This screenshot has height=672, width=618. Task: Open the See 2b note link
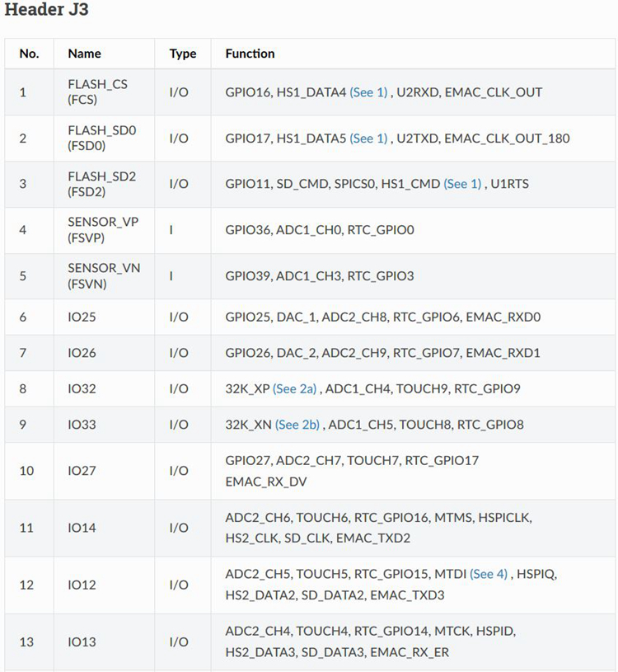[297, 425]
